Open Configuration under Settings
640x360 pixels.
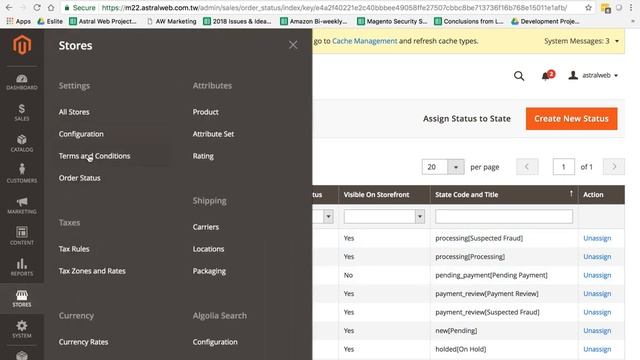pos(81,134)
